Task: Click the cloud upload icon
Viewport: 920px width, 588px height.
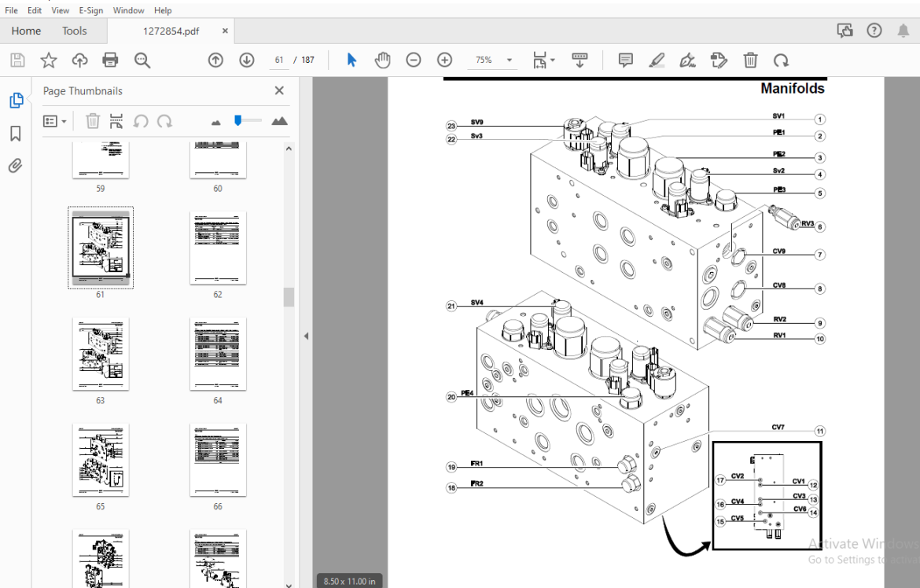Action: 79,60
